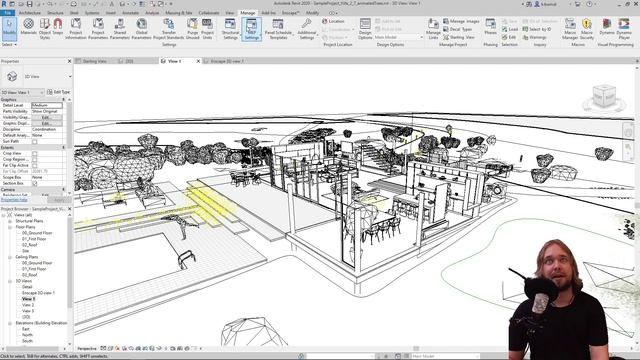Select Enscape 3D view 1 in Project Browser

[38, 293]
